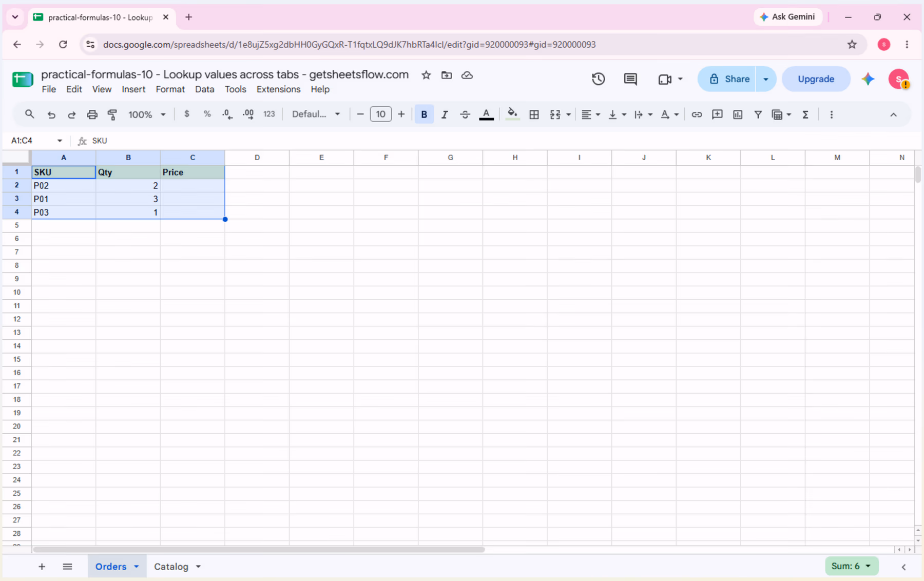Format as percent

[207, 114]
